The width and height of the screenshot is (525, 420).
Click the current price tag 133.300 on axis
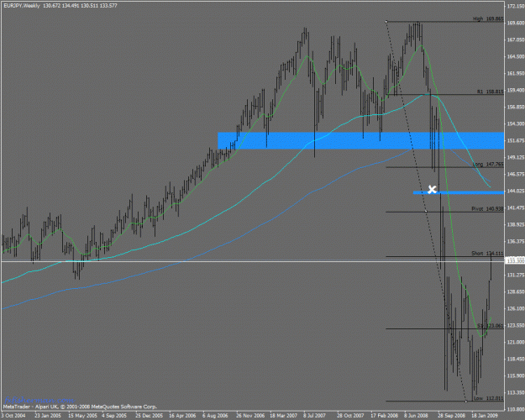tap(515, 260)
